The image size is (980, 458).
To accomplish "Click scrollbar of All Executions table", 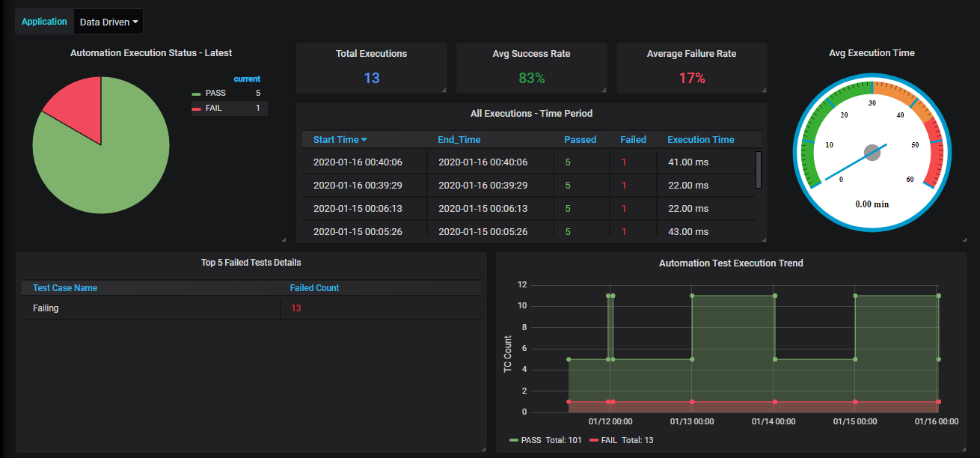I will [x=759, y=170].
